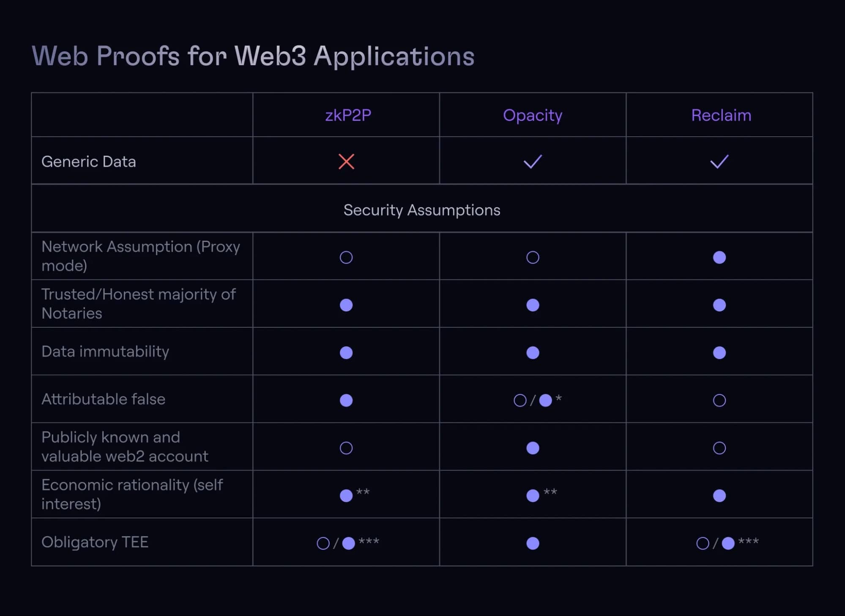Click Opacity's Attributable false half-circle indicator

point(537,400)
